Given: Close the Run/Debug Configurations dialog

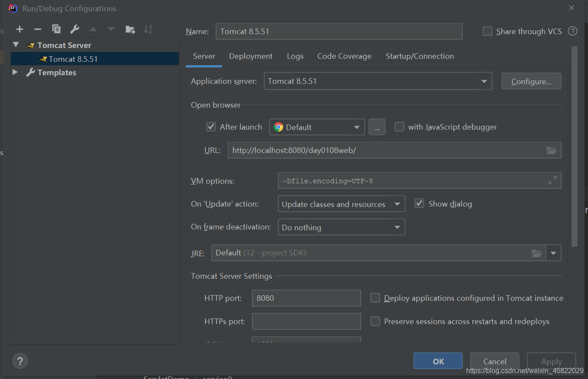Looking at the screenshot, I should [572, 8].
